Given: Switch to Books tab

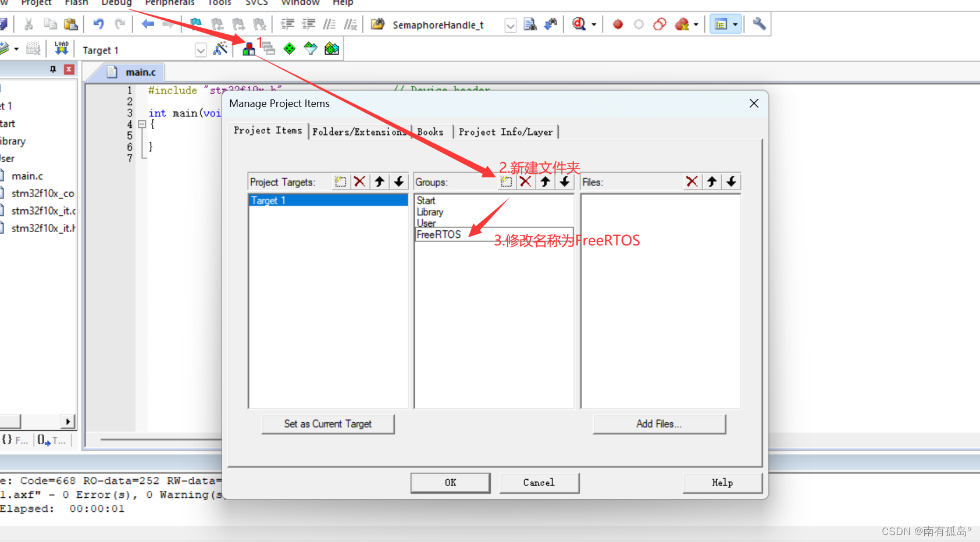Looking at the screenshot, I should (430, 132).
